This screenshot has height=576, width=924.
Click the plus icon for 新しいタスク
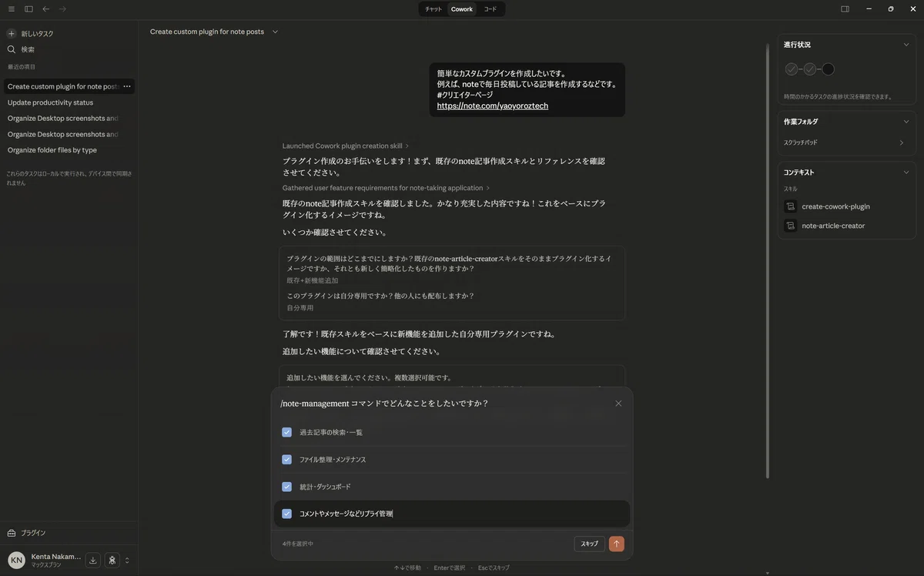tap(12, 34)
